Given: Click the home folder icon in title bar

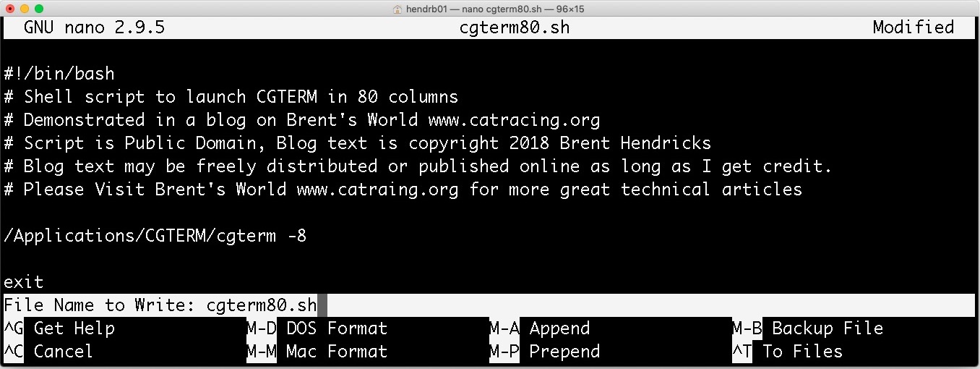Looking at the screenshot, I should [397, 9].
